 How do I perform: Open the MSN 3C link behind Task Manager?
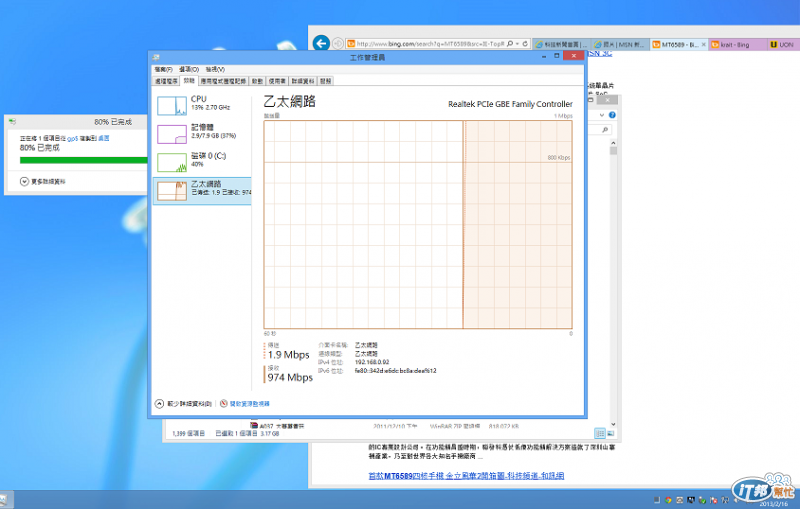coord(599,53)
